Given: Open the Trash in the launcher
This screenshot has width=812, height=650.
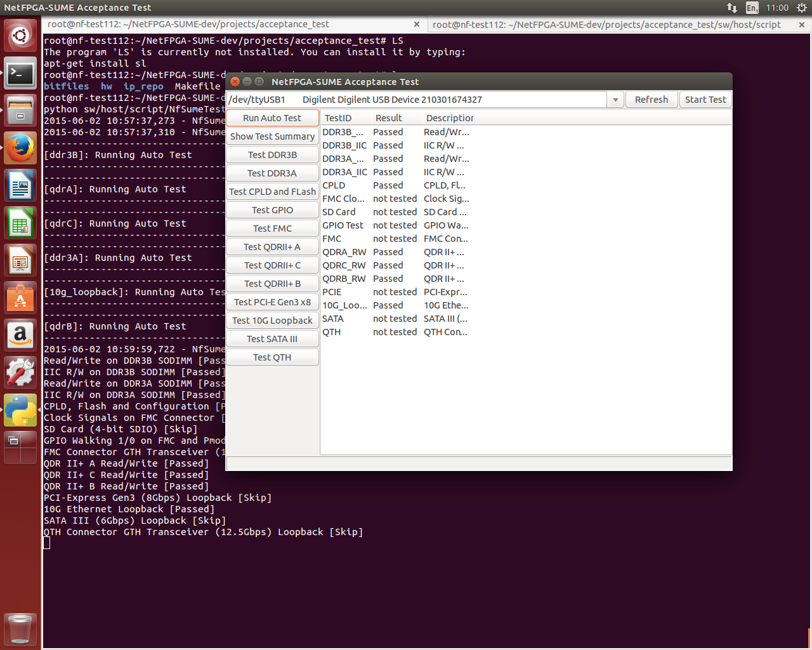Looking at the screenshot, I should [x=20, y=628].
